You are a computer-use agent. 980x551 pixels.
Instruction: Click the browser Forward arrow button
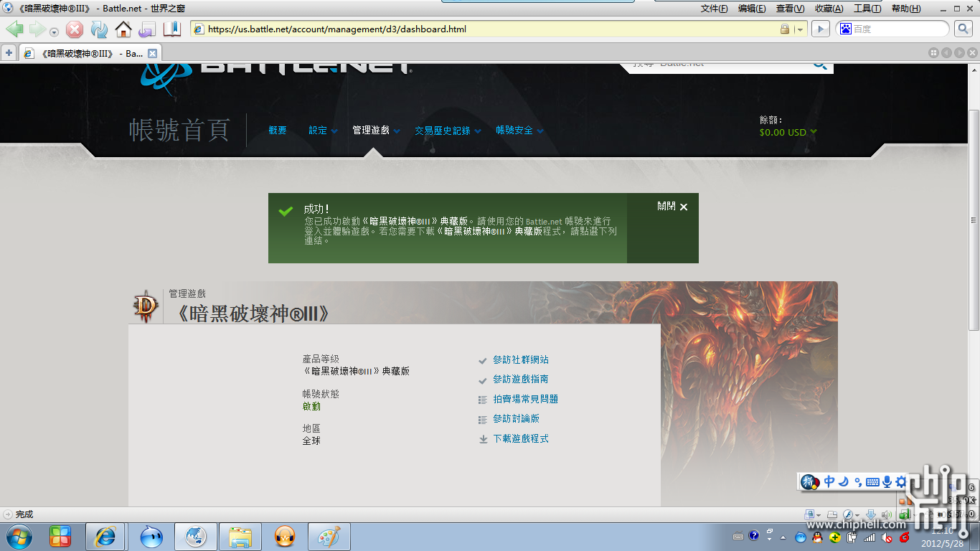(37, 29)
